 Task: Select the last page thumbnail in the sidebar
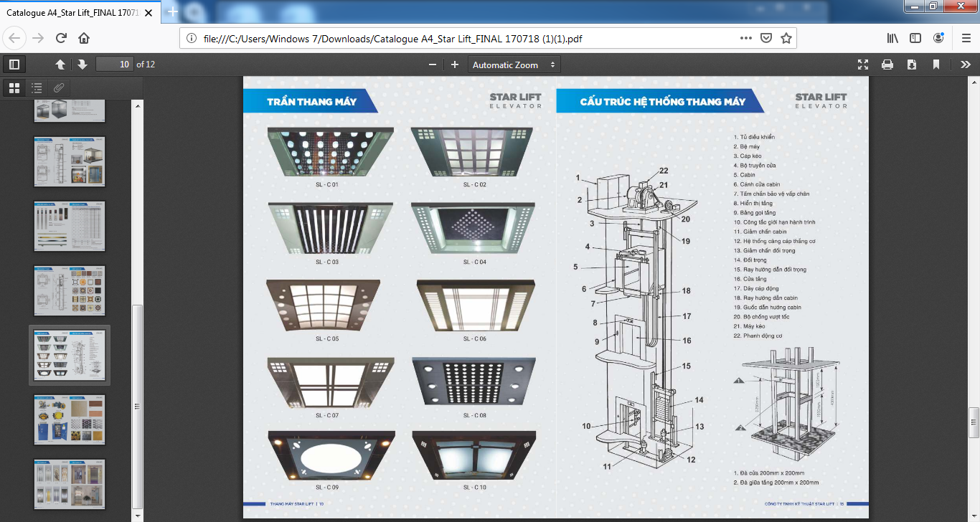click(x=70, y=484)
